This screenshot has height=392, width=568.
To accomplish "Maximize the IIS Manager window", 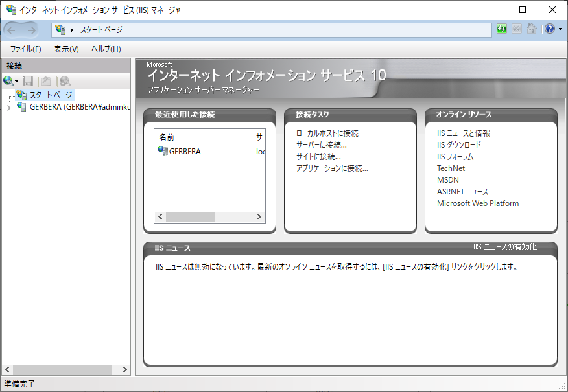I will 523,10.
